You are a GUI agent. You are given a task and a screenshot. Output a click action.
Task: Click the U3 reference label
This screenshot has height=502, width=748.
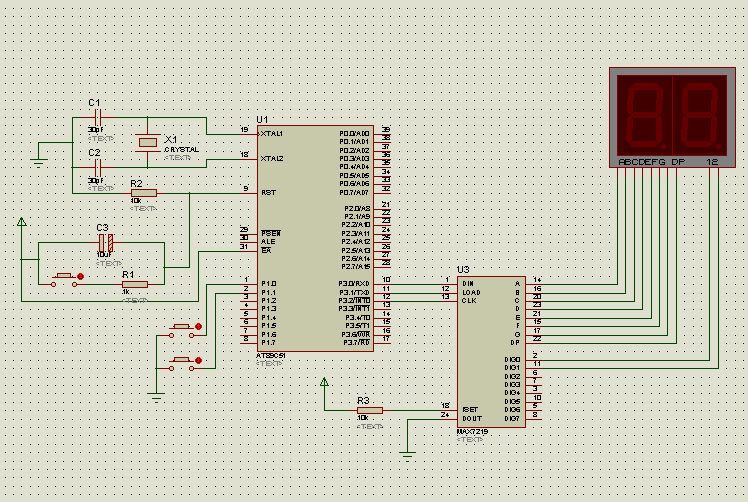point(463,270)
